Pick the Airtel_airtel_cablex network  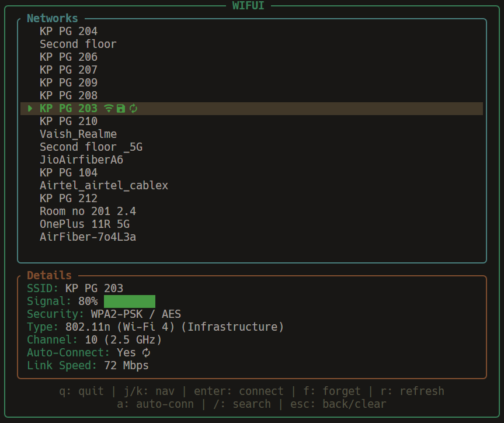[103, 186]
